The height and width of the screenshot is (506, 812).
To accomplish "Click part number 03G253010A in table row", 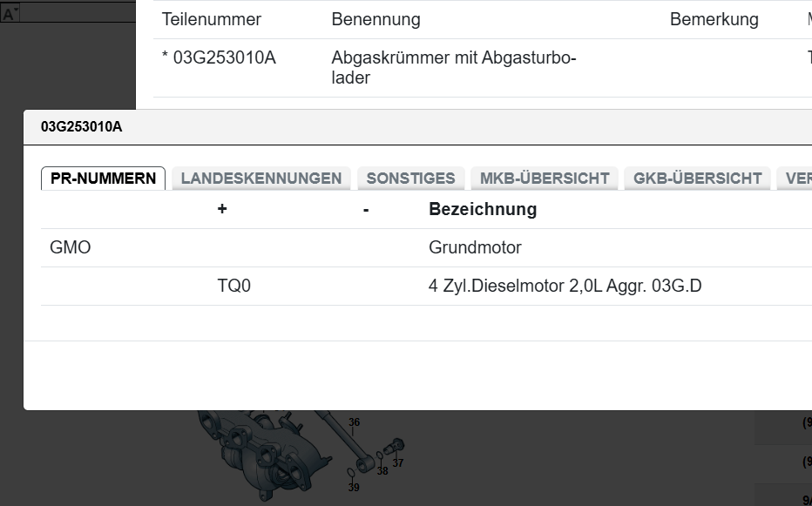I will pos(225,58).
